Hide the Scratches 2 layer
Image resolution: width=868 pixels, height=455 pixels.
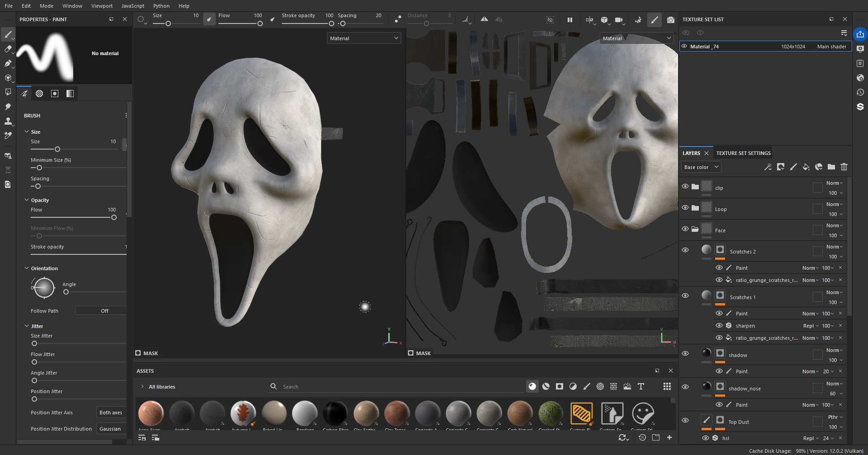tap(685, 250)
